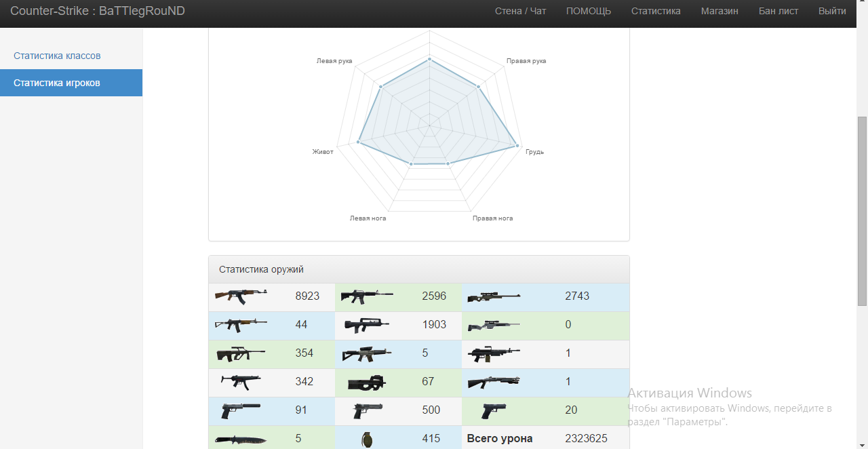Click the AWP sniper rifle icon
Viewport: 868px width, 449px height.
point(494,296)
